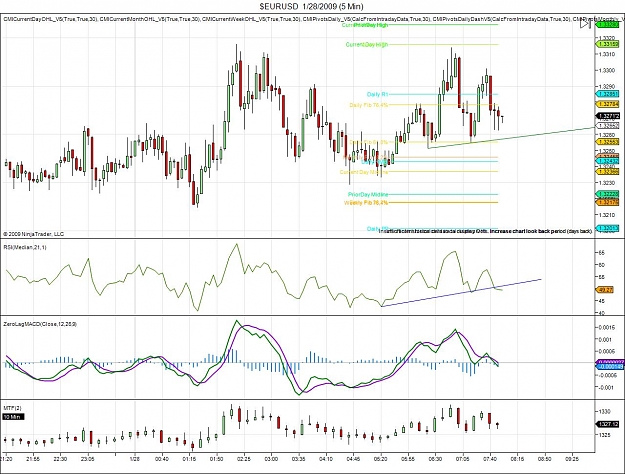Viewport: 625px width, 474px height.
Task: Click the 02:25 time axis label
Action: (x=244, y=459)
